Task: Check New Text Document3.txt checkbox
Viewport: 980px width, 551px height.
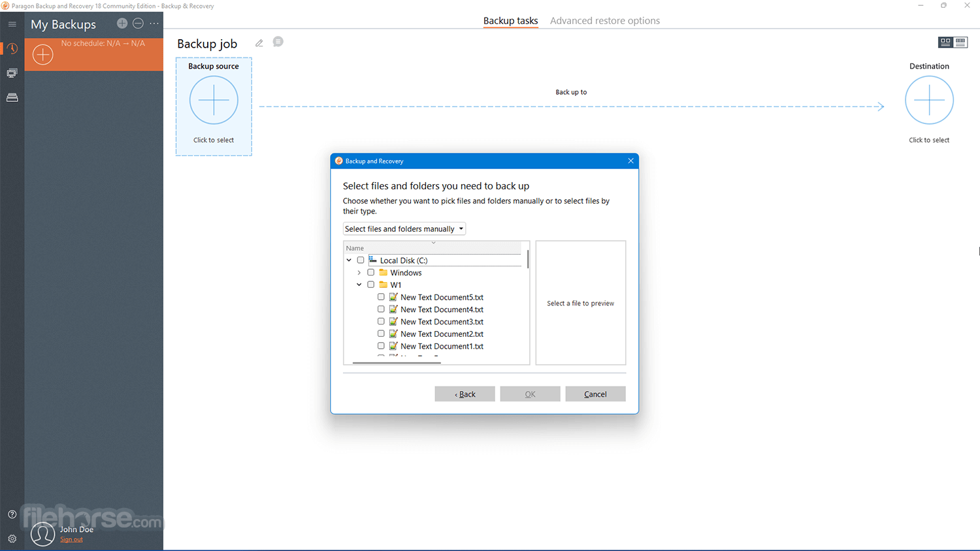Action: coord(381,321)
